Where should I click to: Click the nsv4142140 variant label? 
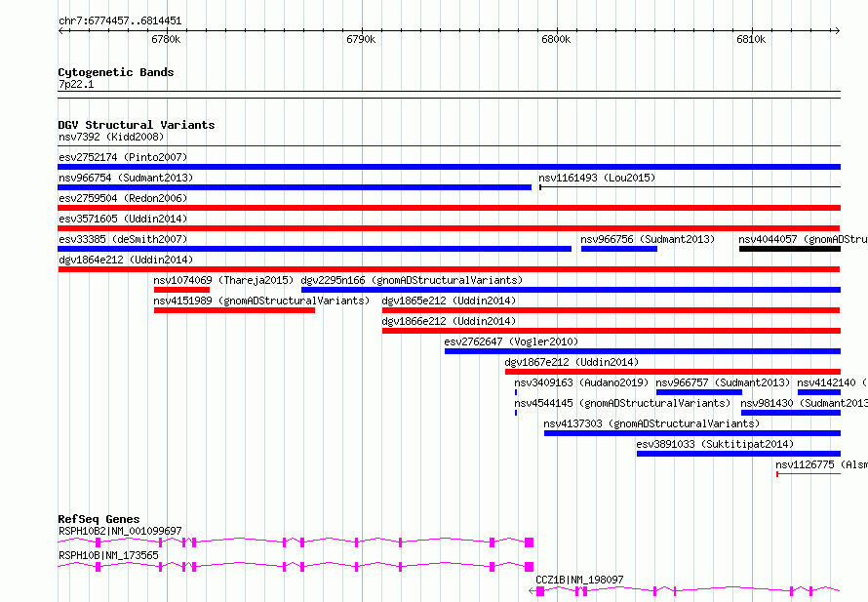tap(832, 382)
